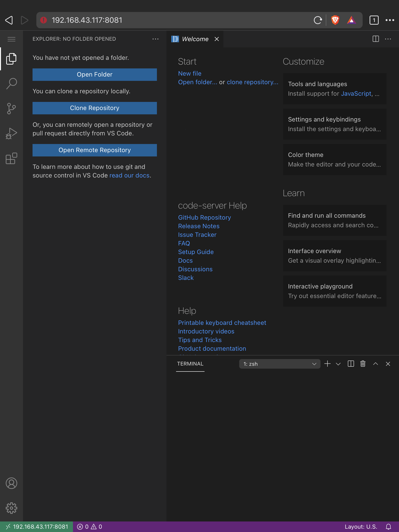The height and width of the screenshot is (532, 399).
Task: Click the Open Folder button
Action: (95, 75)
